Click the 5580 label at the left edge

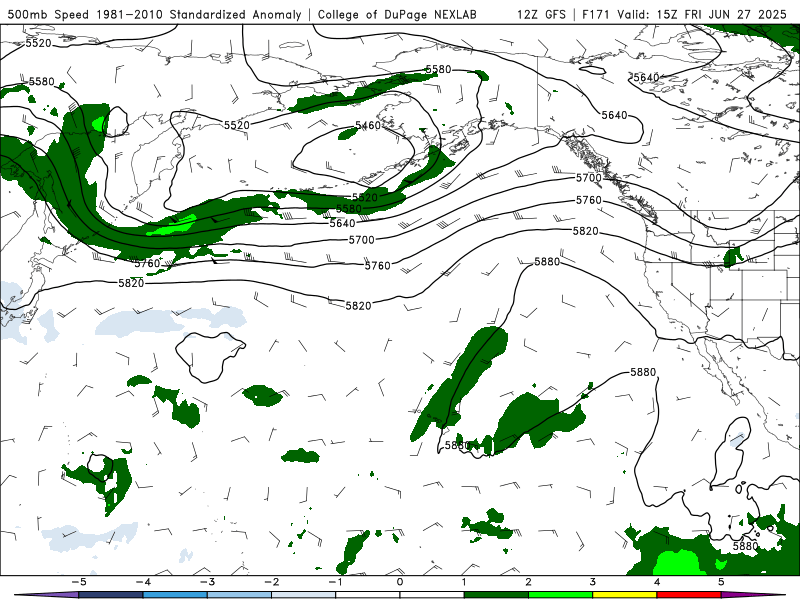coord(41,82)
